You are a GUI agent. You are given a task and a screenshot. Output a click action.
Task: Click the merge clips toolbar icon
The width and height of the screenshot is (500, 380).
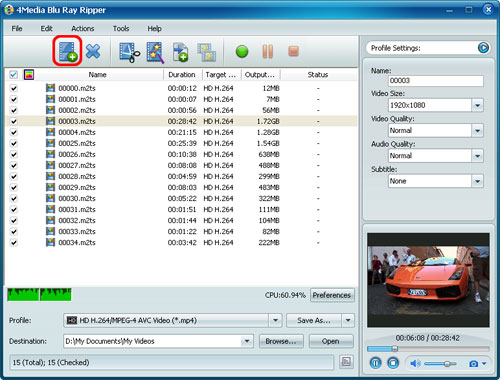[x=206, y=52]
